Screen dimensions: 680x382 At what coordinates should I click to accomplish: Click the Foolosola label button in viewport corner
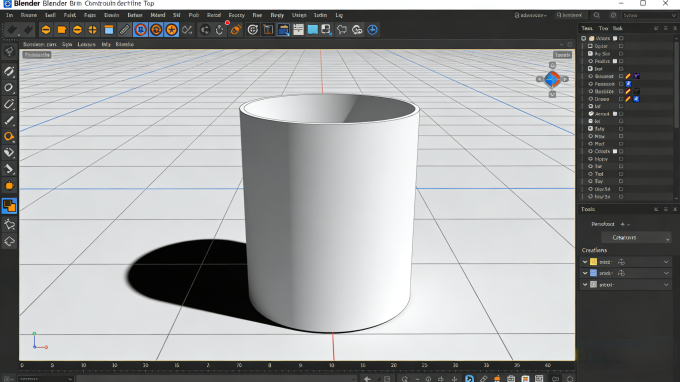[37, 55]
